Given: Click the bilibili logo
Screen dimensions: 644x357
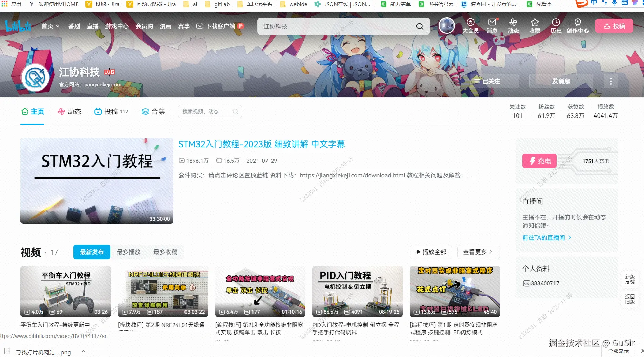Looking at the screenshot, I should click(x=18, y=26).
